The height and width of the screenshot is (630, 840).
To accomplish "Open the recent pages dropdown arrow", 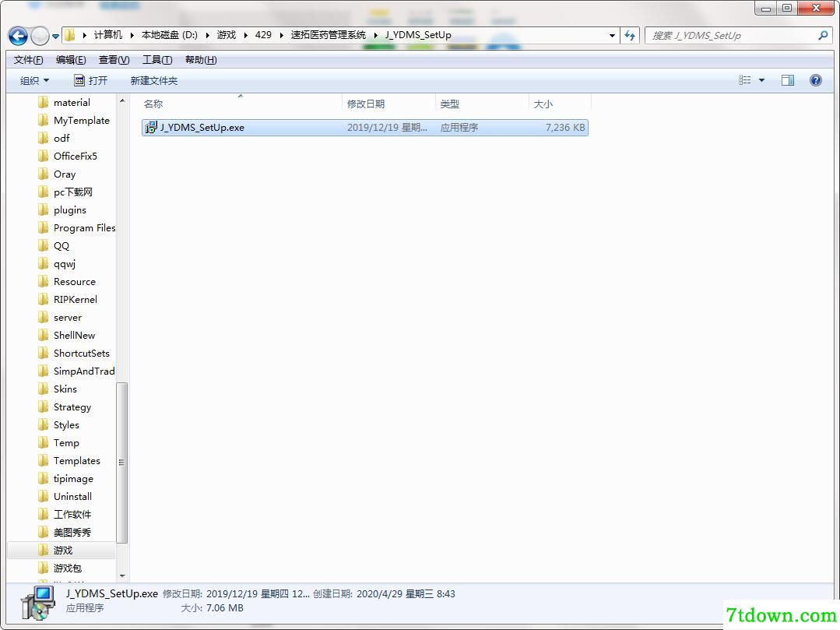I will click(x=56, y=37).
